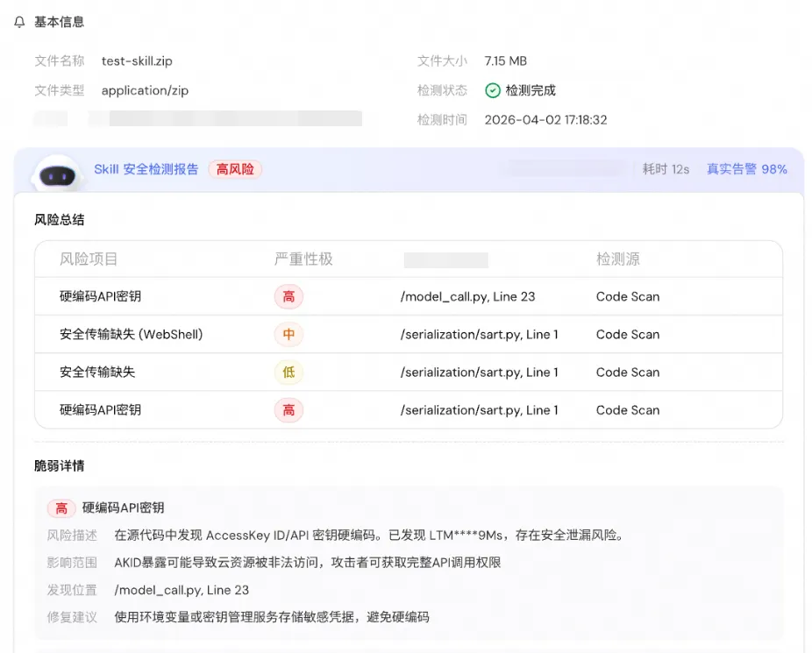Click the 检测完成 status text

(x=531, y=90)
